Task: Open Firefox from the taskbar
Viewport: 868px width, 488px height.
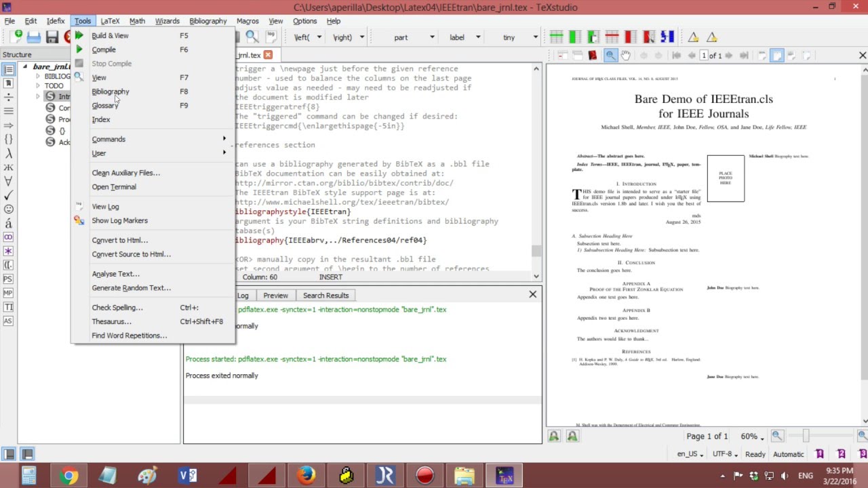Action: 306,475
